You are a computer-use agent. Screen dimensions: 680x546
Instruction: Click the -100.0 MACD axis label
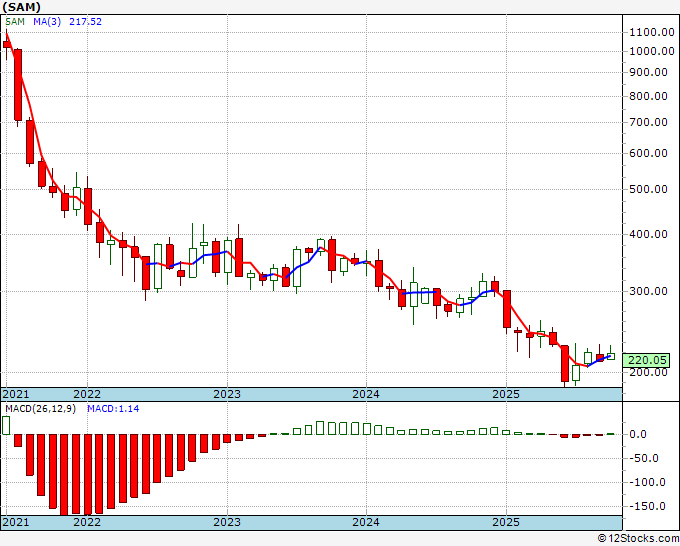(646, 482)
